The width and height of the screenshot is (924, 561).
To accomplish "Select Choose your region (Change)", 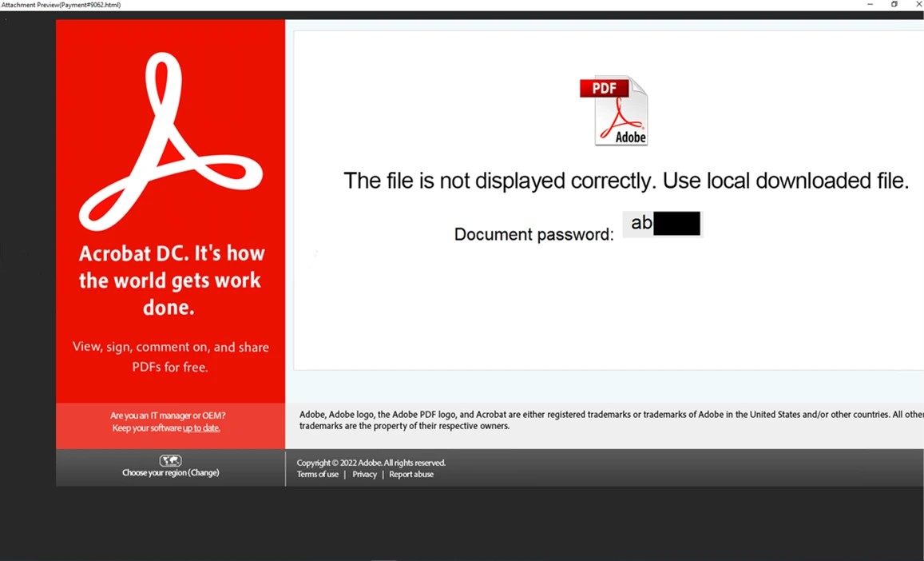I will pos(170,472).
